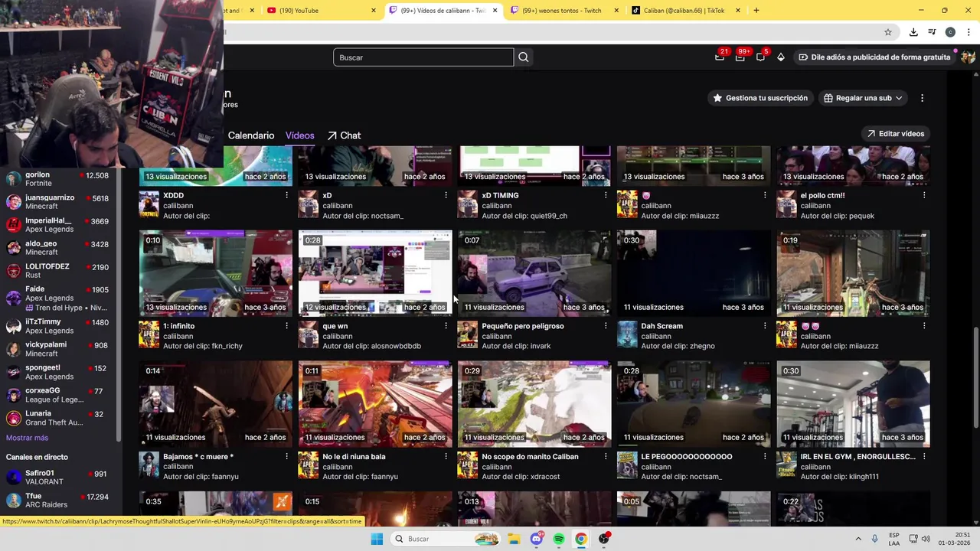Image resolution: width=980 pixels, height=551 pixels.
Task: Open options menu for clip 'que wn'
Action: [x=446, y=326]
